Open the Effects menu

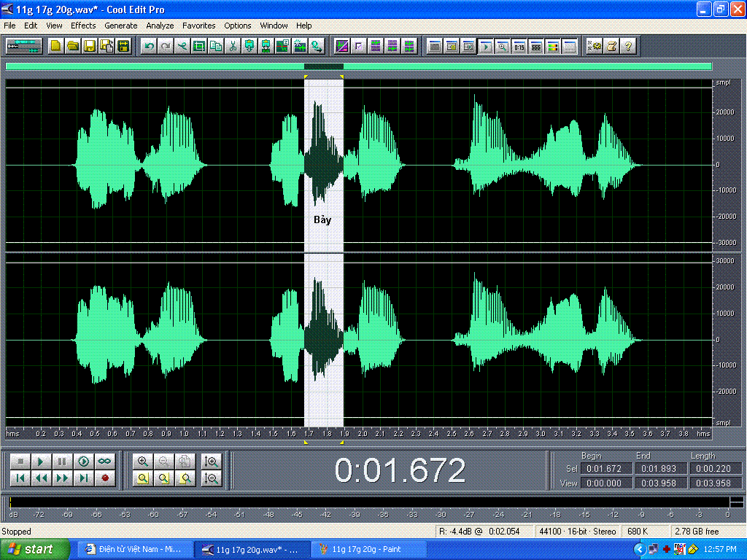[x=83, y=26]
